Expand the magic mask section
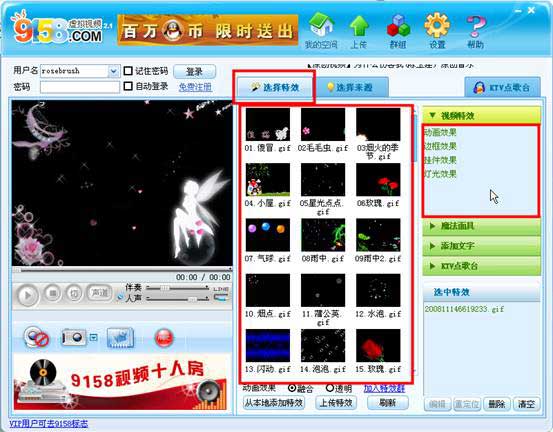 pos(481,226)
